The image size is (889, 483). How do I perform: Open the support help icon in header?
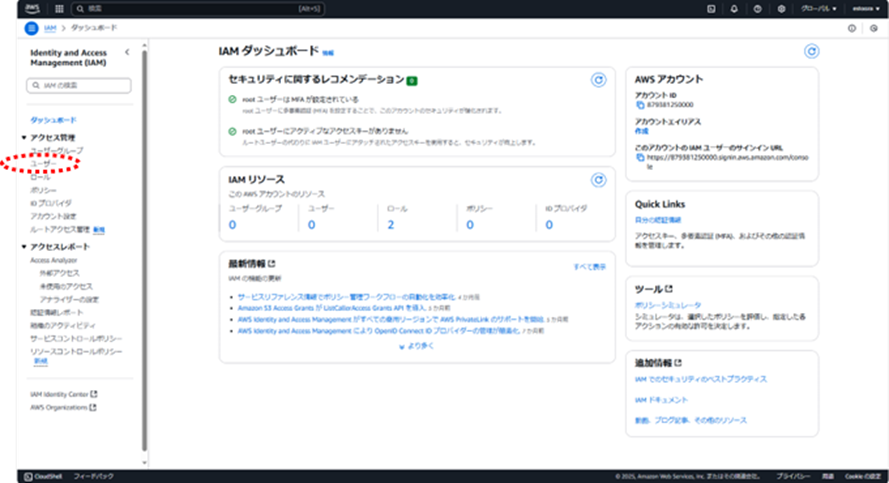point(757,9)
